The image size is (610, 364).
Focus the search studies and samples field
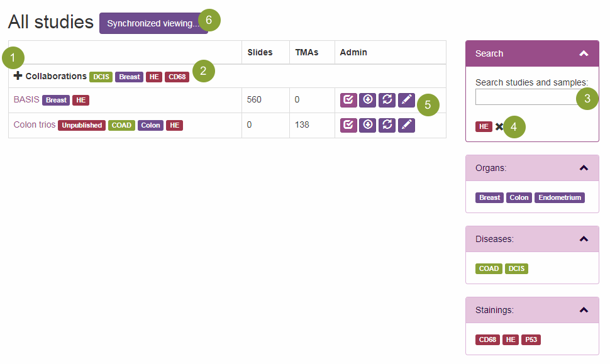526,97
